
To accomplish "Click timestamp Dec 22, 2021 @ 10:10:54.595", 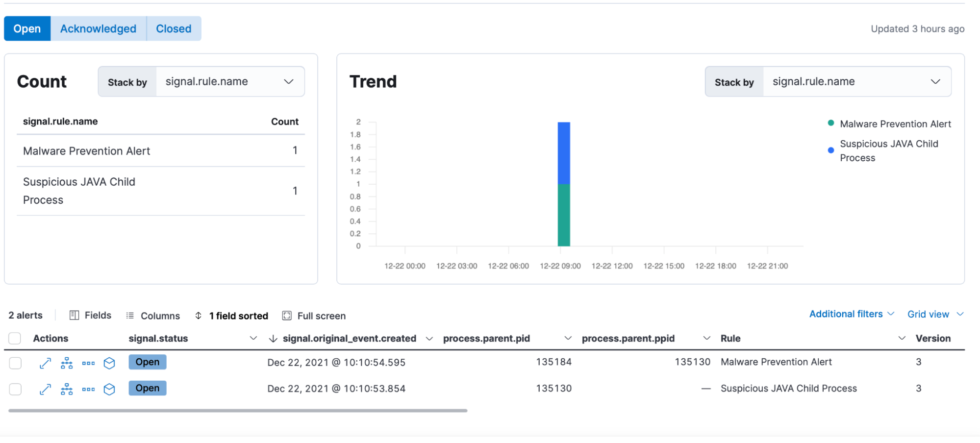I will (336, 363).
